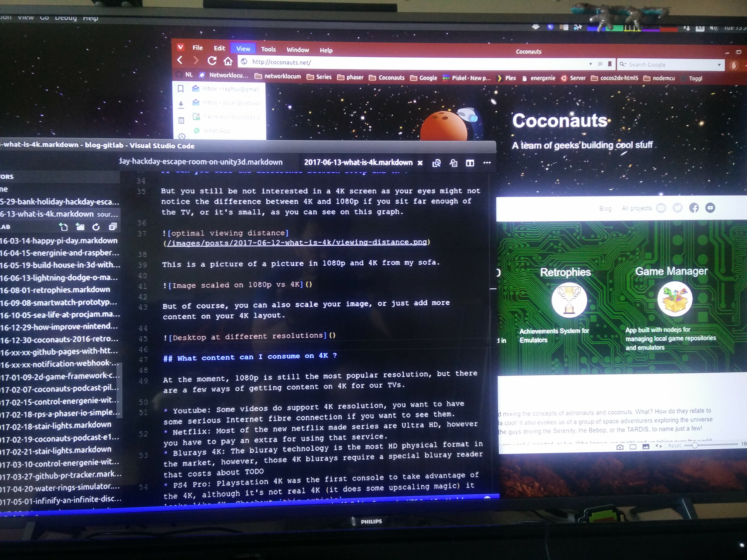Go back in the Vivaldi browser
The image size is (747, 560).
point(180,60)
